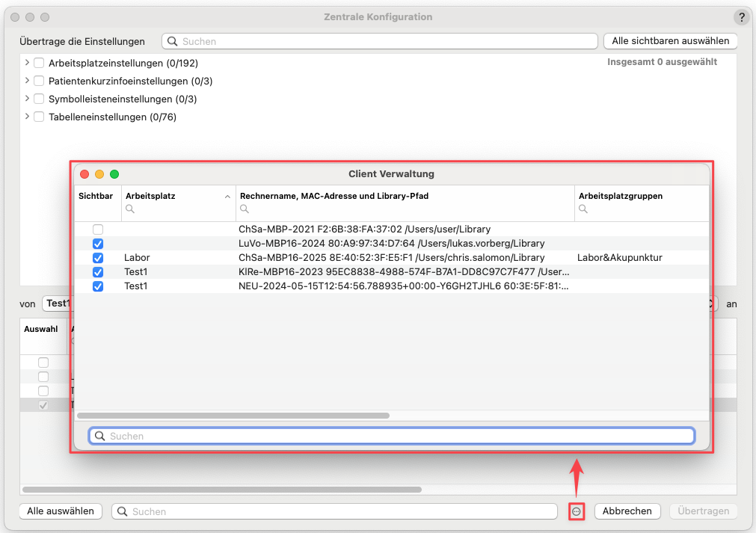Screen dimensions: 756x533
Task: Sort by Rechnername, MAC-Adresse und Library-Pfad header
Action: (334, 196)
